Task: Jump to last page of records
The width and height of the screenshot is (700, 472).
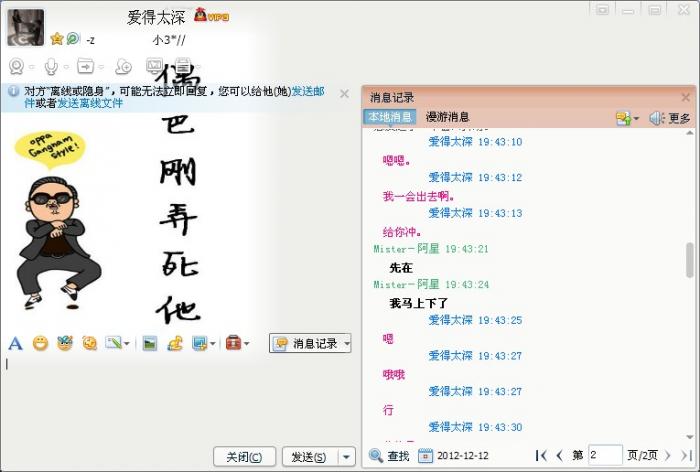Action: click(x=686, y=455)
